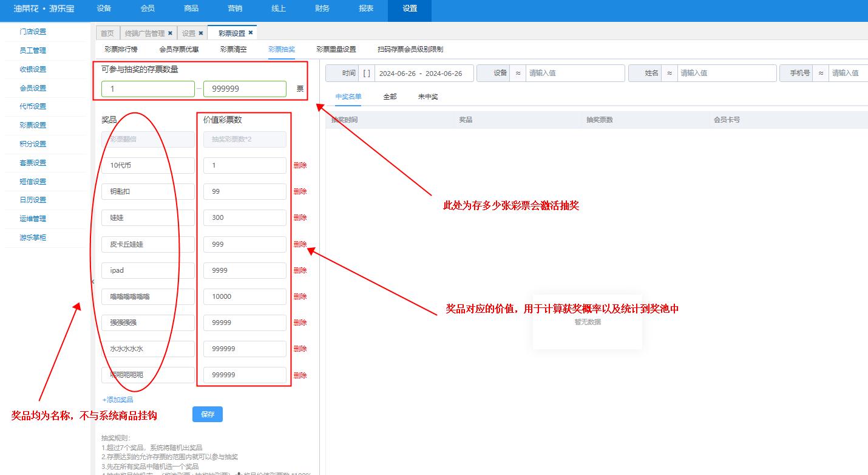The width and height of the screenshot is (868, 475).
Task: Open 会员设置 in the sidebar
Action: point(33,88)
